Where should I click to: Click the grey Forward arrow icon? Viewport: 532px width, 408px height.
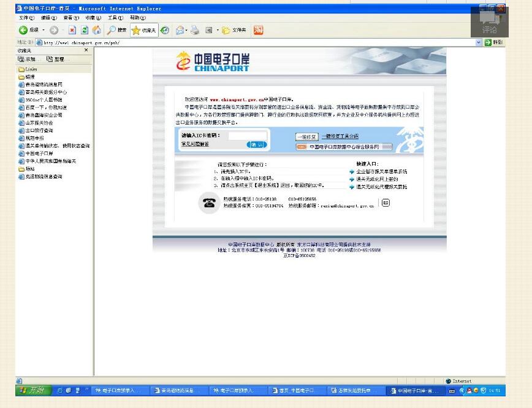pyautogui.click(x=53, y=30)
